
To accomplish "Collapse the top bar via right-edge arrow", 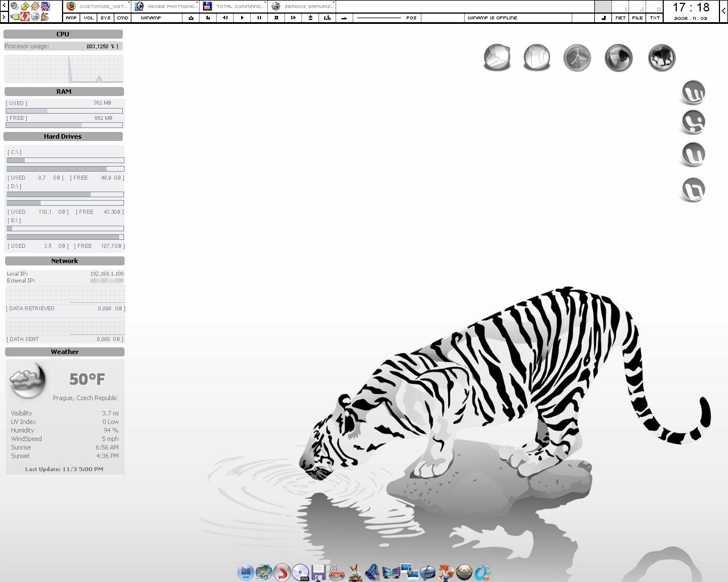I will pos(725,11).
